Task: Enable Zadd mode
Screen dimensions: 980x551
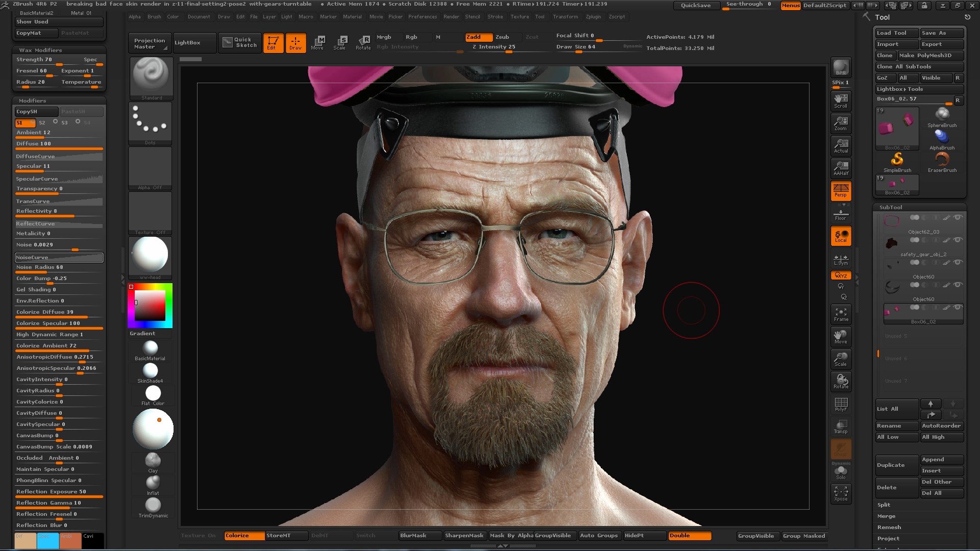Action: [479, 37]
